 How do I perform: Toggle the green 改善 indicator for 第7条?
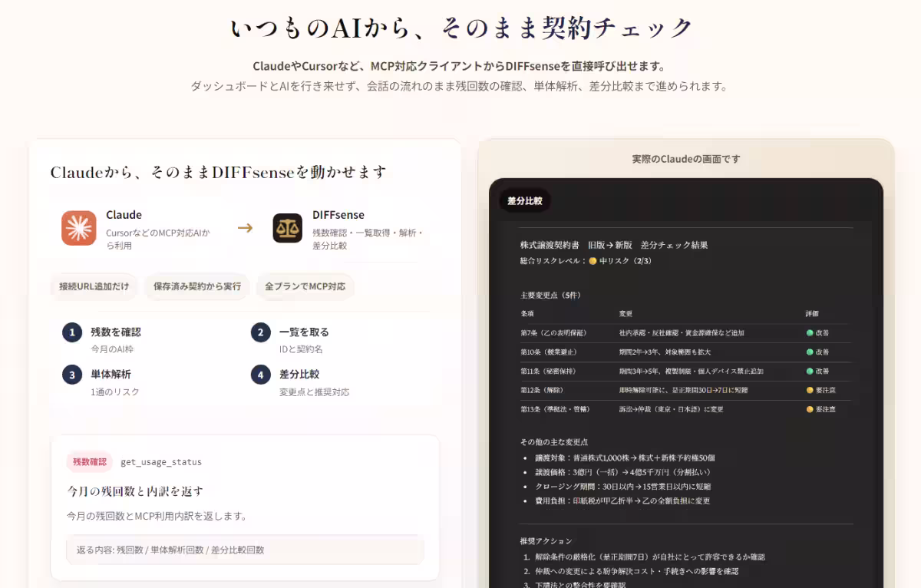(x=808, y=332)
